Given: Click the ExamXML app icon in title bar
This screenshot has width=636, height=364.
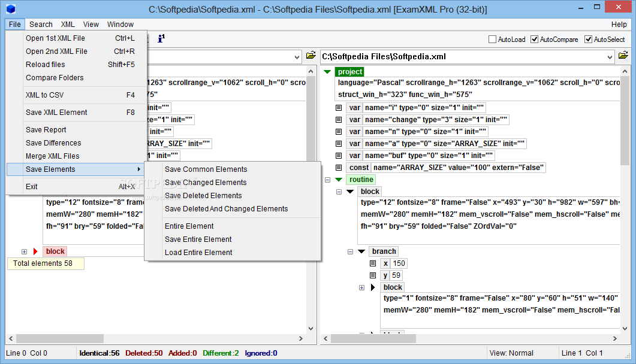Looking at the screenshot, I should pyautogui.click(x=11, y=9).
